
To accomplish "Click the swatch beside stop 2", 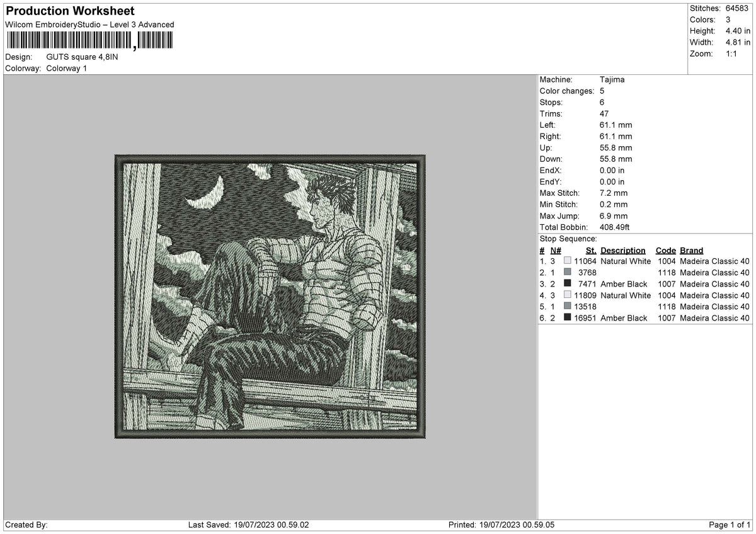I will tap(567, 273).
